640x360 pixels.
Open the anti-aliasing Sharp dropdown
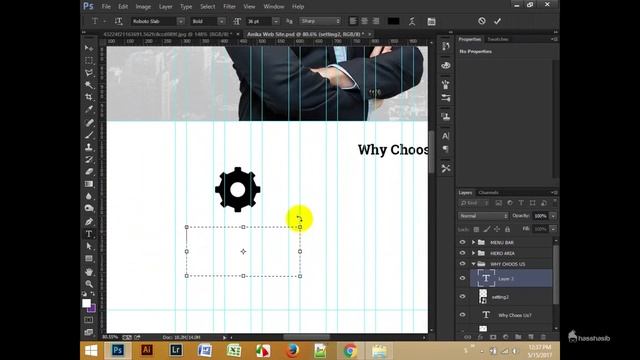[320, 21]
